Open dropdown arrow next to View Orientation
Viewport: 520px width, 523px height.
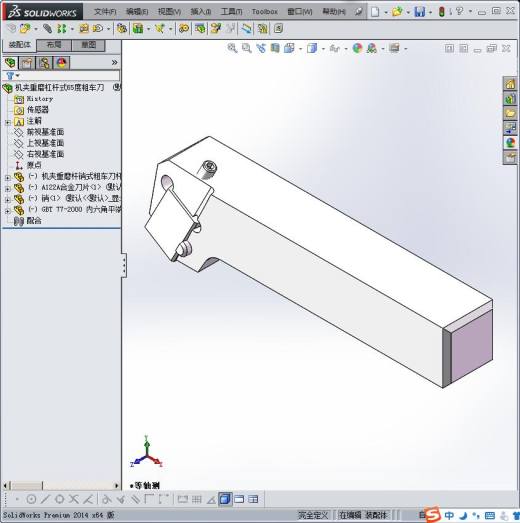coord(301,49)
